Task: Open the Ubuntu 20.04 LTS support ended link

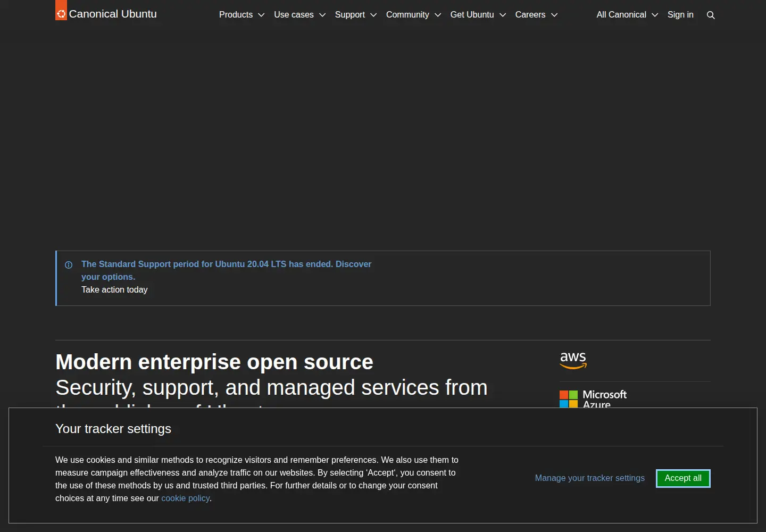Action: pyautogui.click(x=226, y=270)
